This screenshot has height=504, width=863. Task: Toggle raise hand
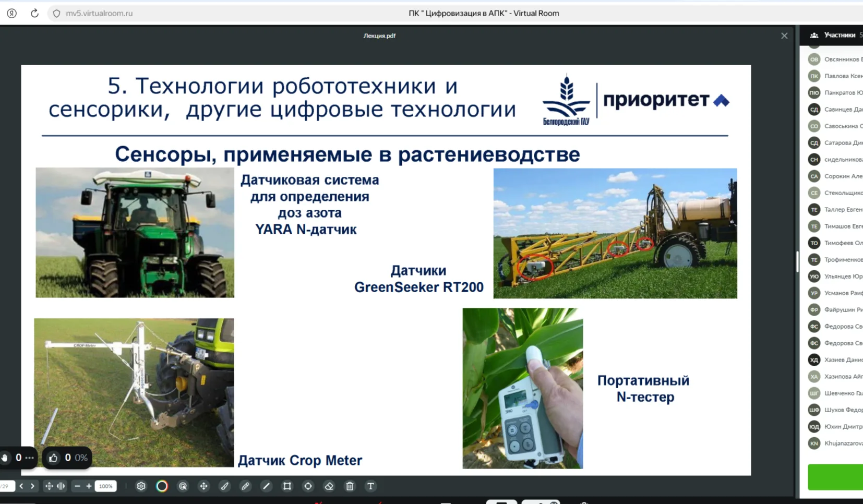click(x=5, y=458)
